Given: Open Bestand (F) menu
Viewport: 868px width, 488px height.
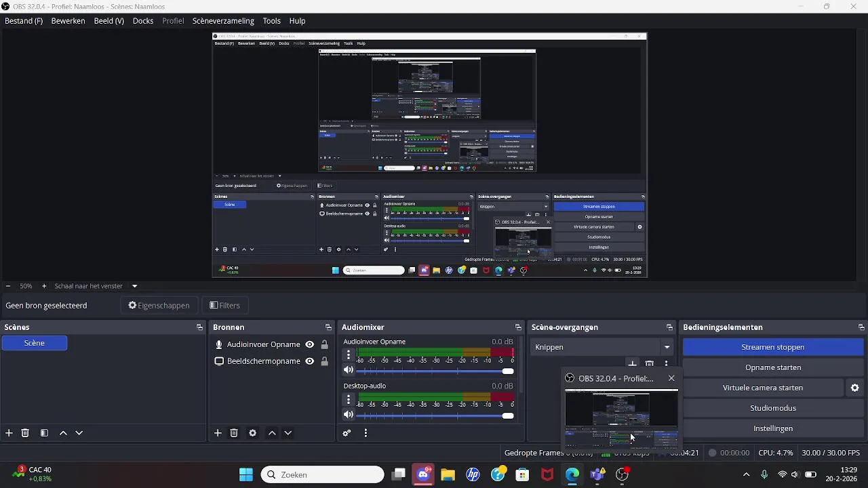Looking at the screenshot, I should point(24,21).
